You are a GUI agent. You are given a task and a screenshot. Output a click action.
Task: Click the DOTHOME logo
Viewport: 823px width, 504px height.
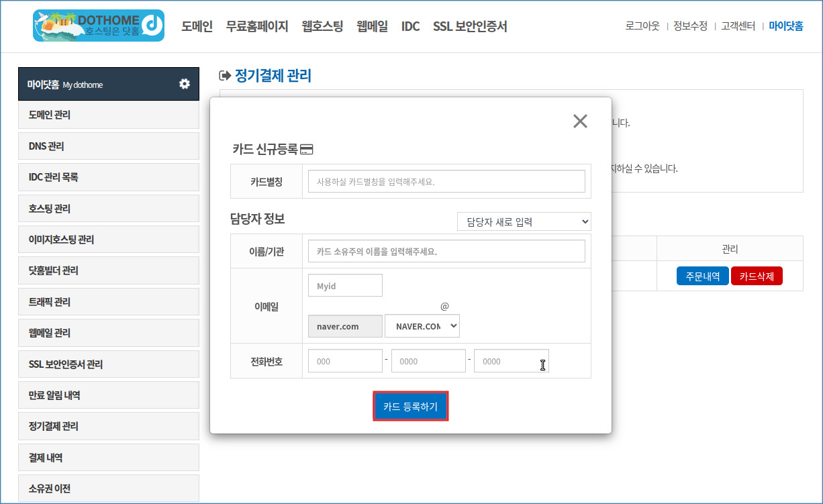(98, 26)
